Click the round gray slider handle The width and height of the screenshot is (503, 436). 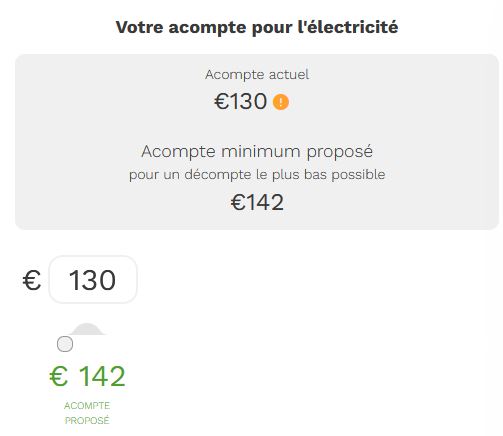coord(65,344)
